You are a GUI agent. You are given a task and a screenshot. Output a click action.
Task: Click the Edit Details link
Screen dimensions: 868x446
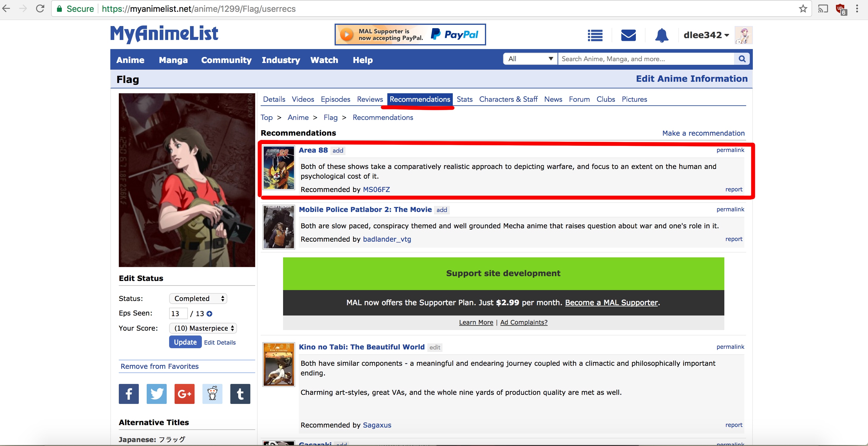coord(220,342)
